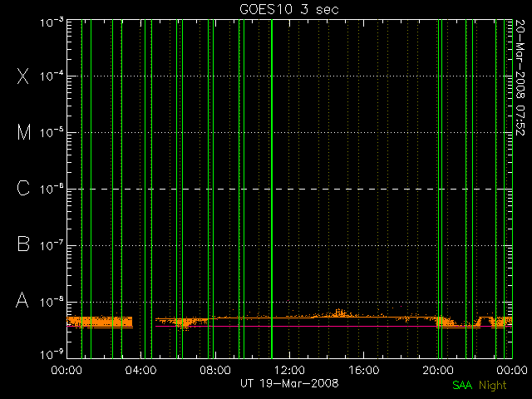Click the 12:00 time axis label
532x399 pixels.
point(289,370)
